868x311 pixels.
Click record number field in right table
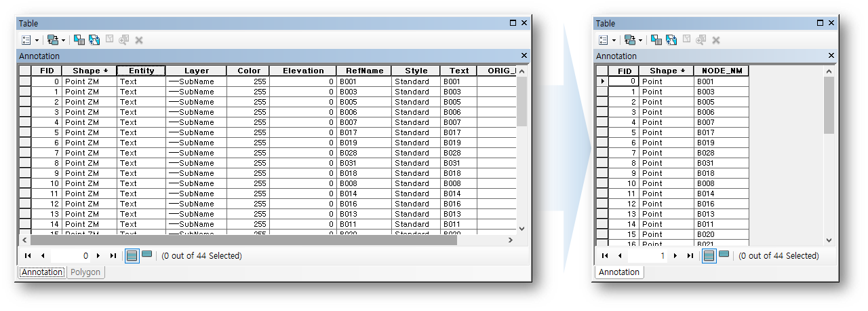(x=648, y=256)
